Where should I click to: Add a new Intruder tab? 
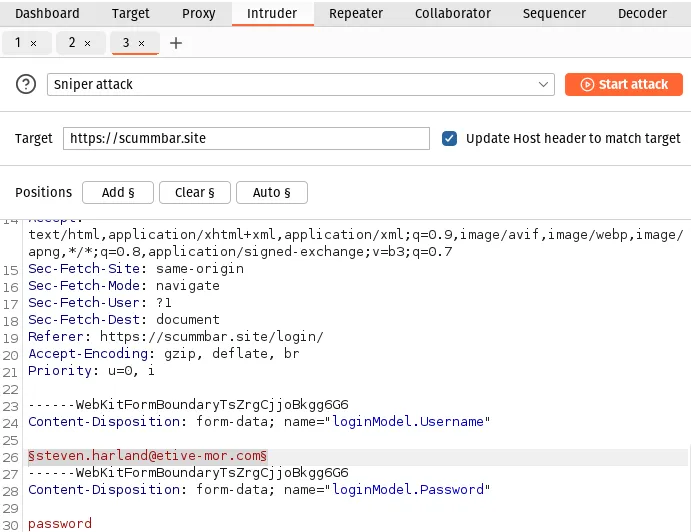[x=176, y=43]
